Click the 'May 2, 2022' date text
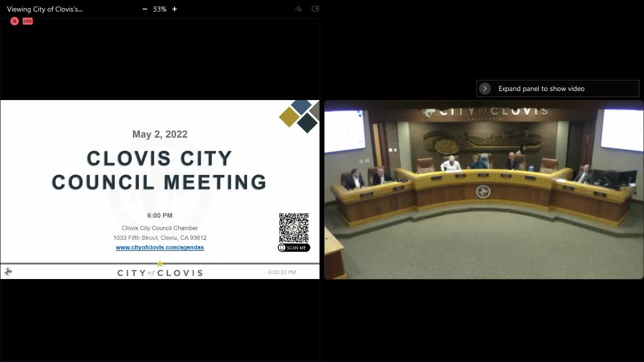Viewport: 644px width, 362px height. pos(160,134)
